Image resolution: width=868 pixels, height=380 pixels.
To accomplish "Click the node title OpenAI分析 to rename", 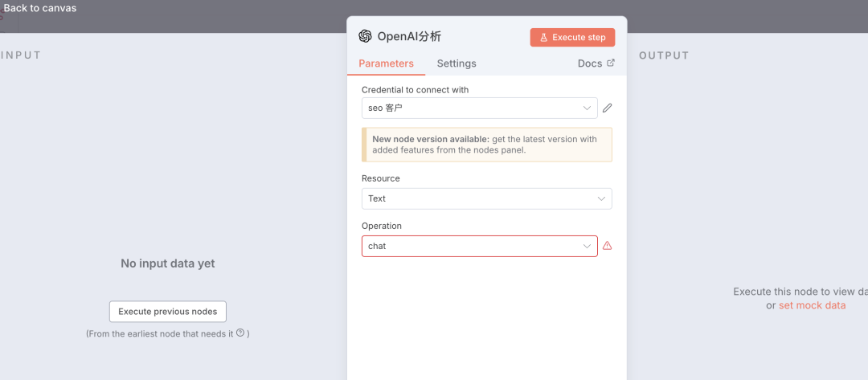I will (409, 36).
